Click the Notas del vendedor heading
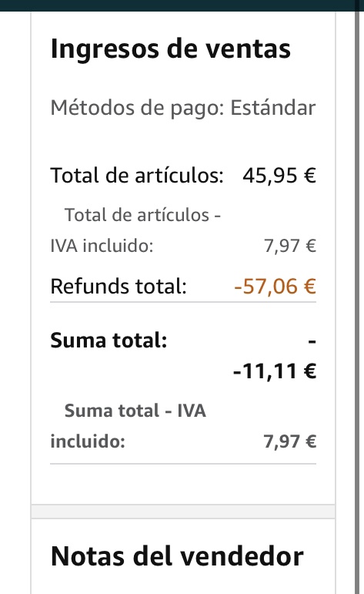The height and width of the screenshot is (594, 364). click(177, 557)
